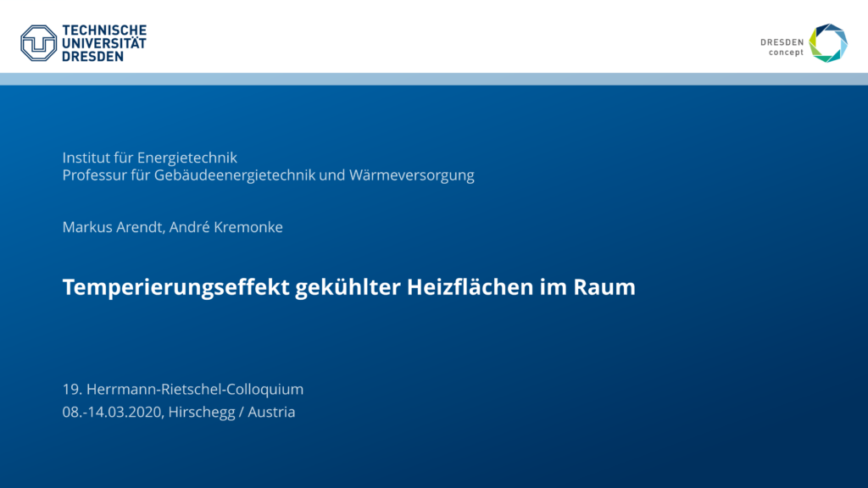Select the Technische Universität Dresden wordmark
The height and width of the screenshot is (488, 868).
104,42
